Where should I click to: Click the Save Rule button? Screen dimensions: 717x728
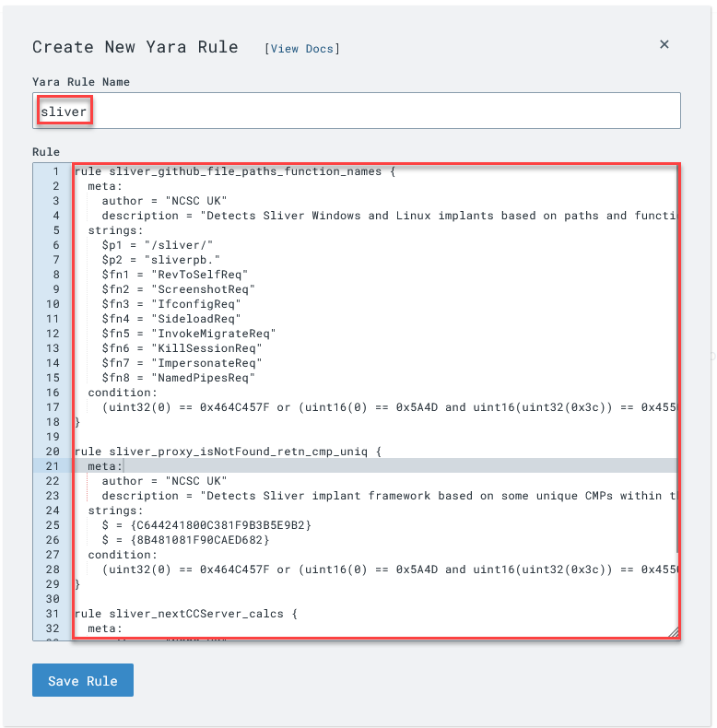[x=83, y=680]
